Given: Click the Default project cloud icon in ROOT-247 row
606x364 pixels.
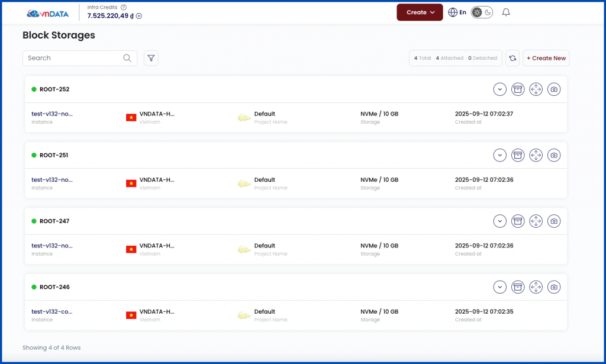Looking at the screenshot, I should tap(244, 249).
